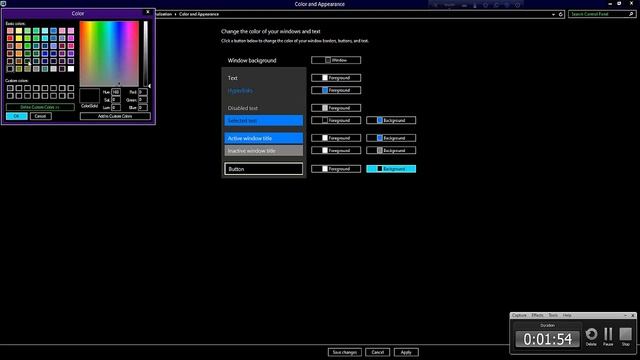Image resolution: width=640 pixels, height=360 pixels.
Task: Click Add to Custom Colors
Action: click(x=115, y=116)
